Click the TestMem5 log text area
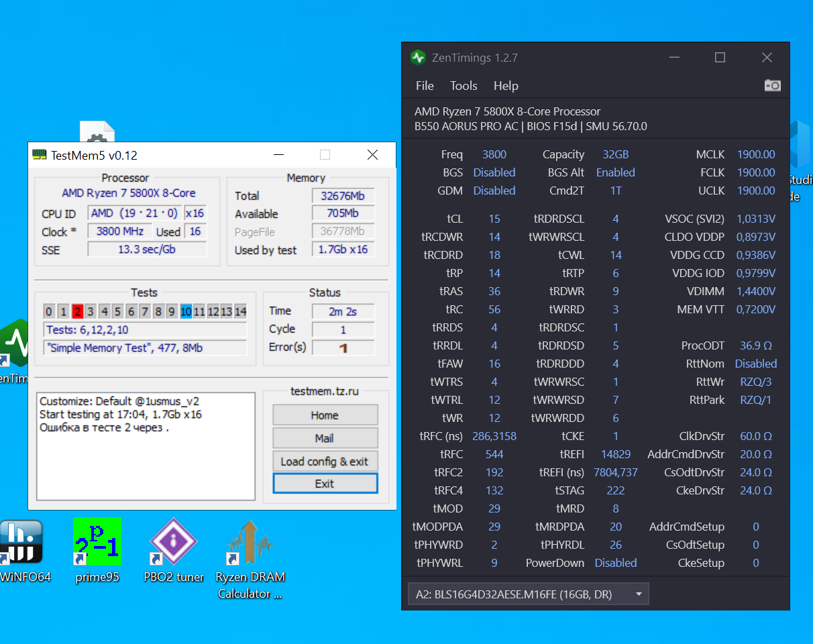This screenshot has width=813, height=644. click(x=146, y=446)
